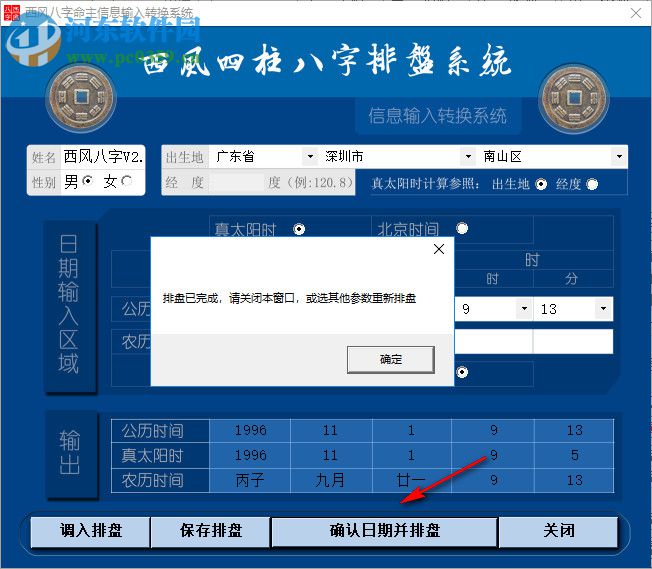Screen dimensions: 652x569
Task: Click the 关闭 button
Action: click(x=558, y=531)
